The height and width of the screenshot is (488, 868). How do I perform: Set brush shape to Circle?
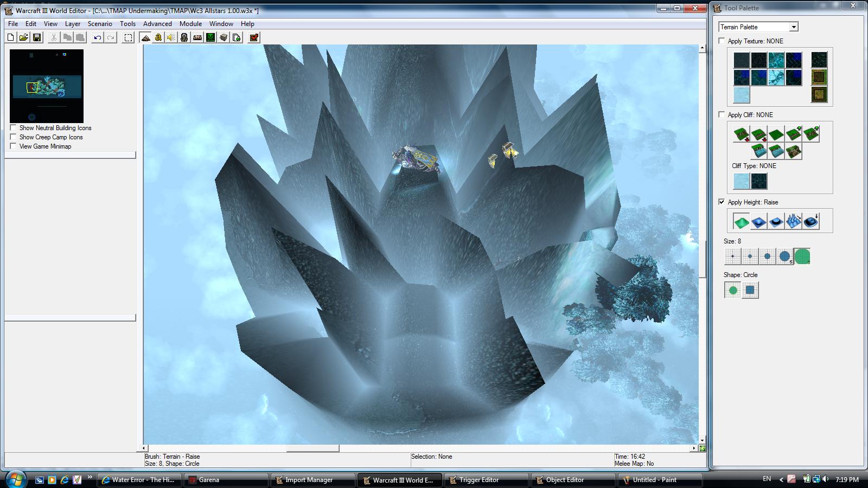pyautogui.click(x=733, y=290)
